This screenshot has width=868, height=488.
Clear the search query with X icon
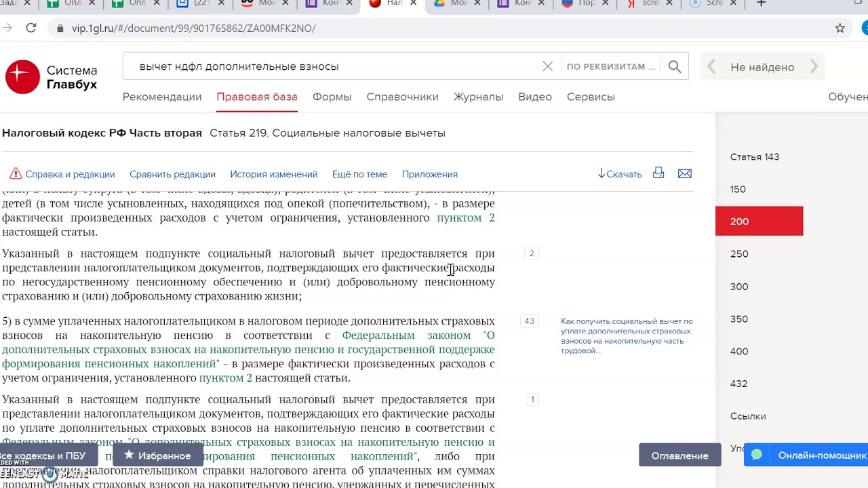547,66
